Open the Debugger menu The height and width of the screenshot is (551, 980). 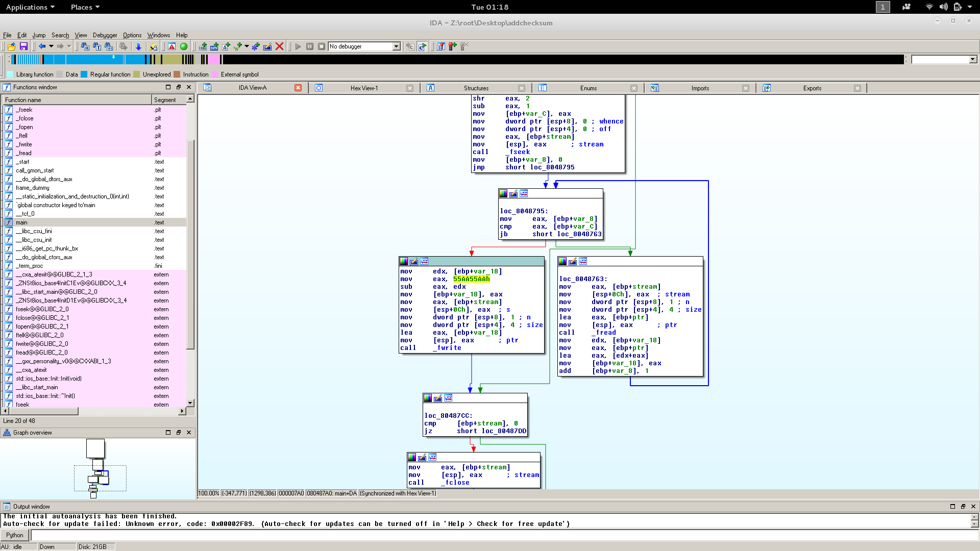click(105, 35)
